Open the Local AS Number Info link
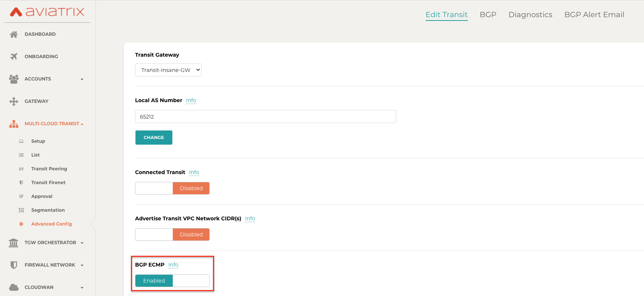The width and height of the screenshot is (644, 296). click(x=191, y=100)
